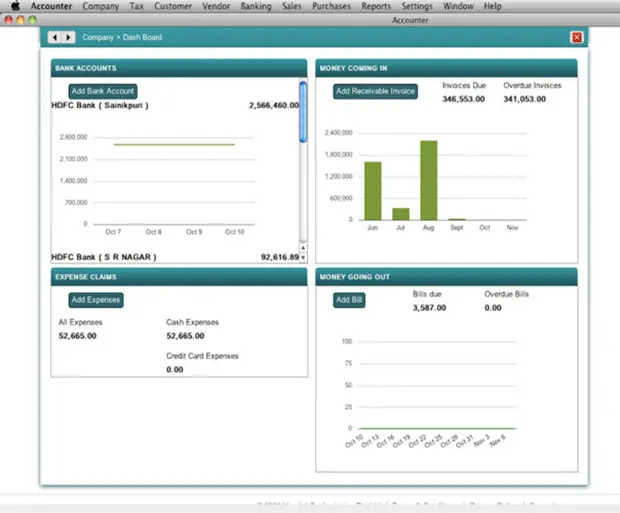The width and height of the screenshot is (620, 513).
Task: Open the Vendor menu
Action: click(216, 6)
